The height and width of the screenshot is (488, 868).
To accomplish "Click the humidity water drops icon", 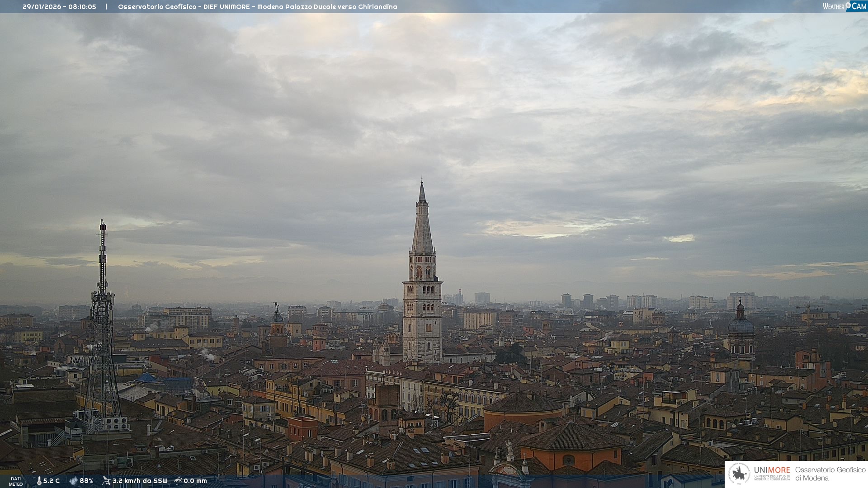I will [x=73, y=481].
